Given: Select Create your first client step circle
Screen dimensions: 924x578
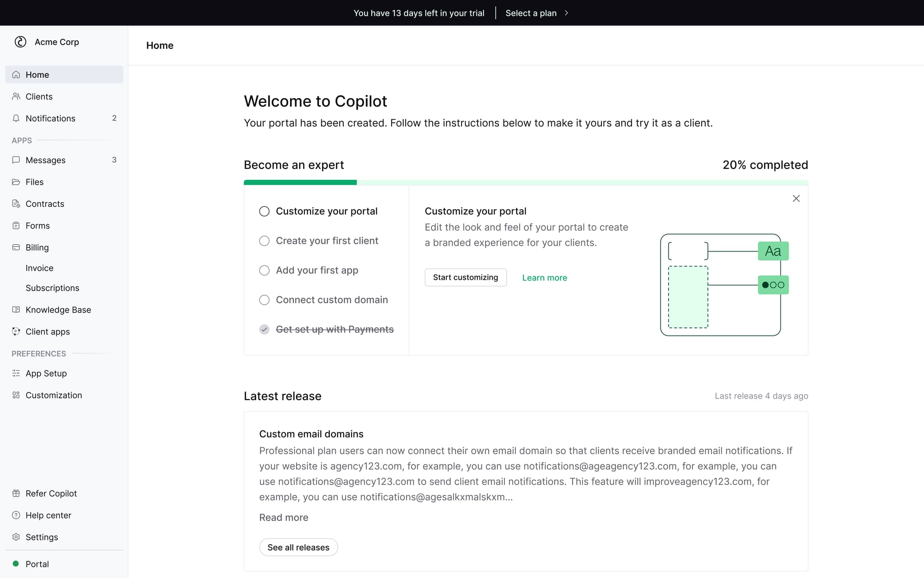Looking at the screenshot, I should pos(264,241).
